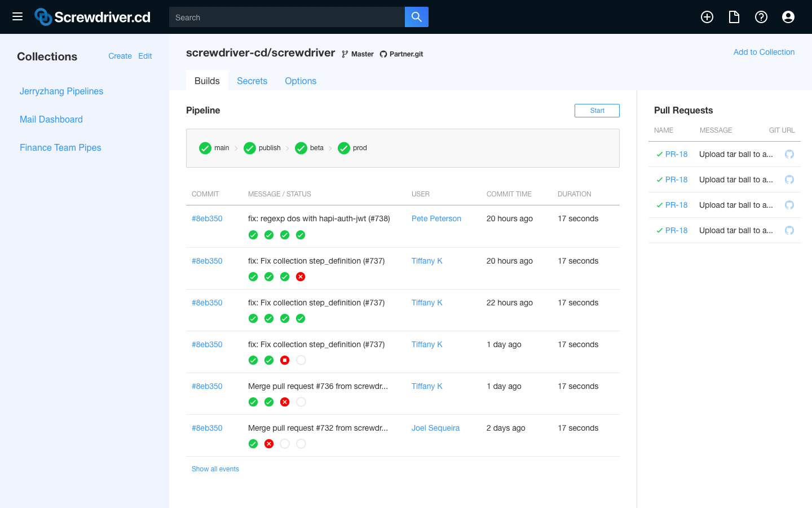
Task: Click the DURATION column header
Action: (575, 194)
